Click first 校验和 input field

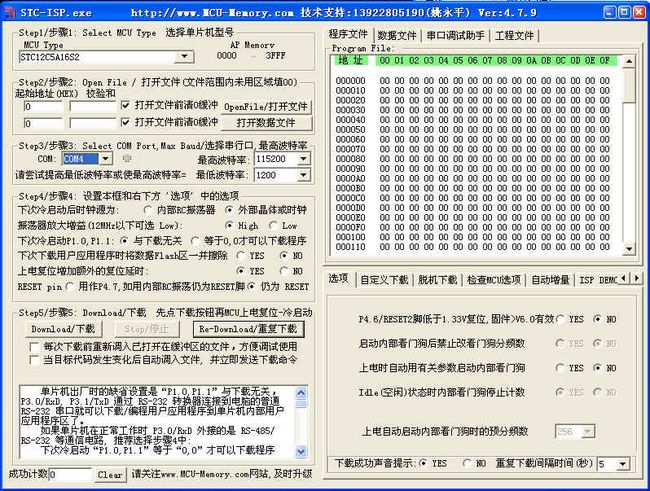93,107
